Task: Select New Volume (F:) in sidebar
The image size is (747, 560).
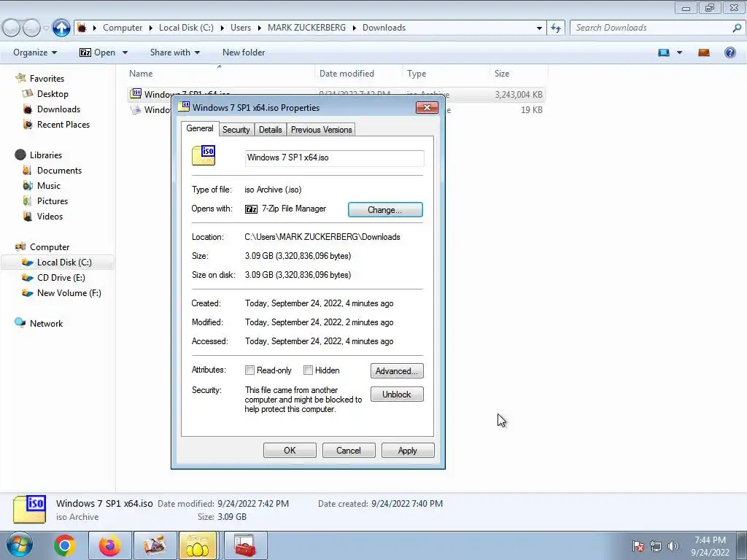Action: pos(69,293)
